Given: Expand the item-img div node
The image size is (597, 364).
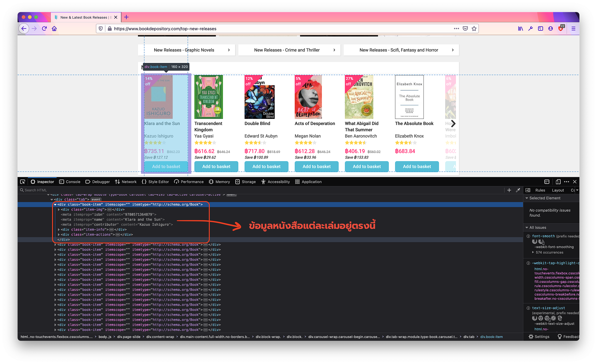Looking at the screenshot, I should [x=59, y=210].
